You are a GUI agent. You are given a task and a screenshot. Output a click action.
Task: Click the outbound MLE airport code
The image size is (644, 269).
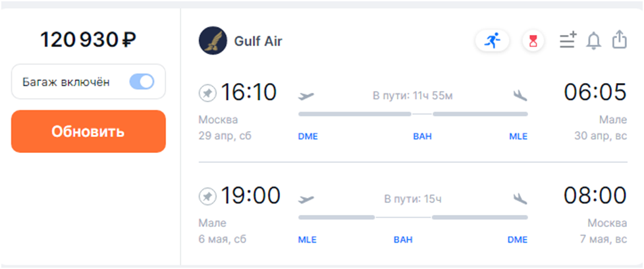coord(518,136)
